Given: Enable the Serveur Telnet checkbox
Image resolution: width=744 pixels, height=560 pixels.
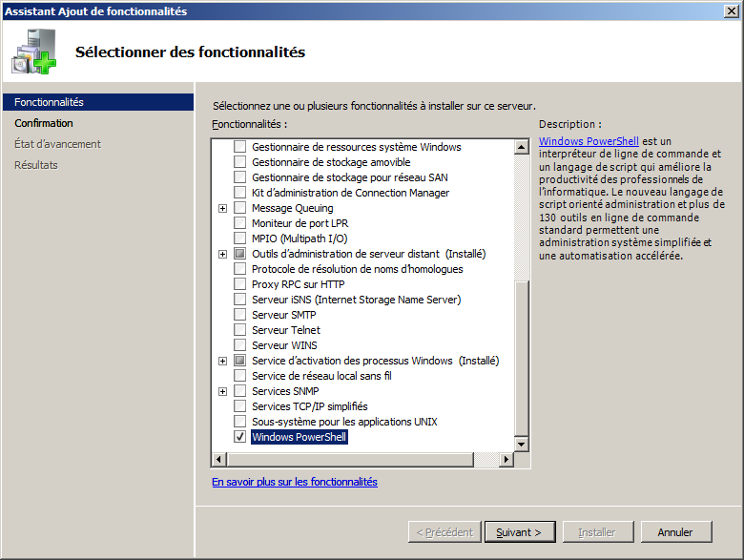Looking at the screenshot, I should click(239, 330).
